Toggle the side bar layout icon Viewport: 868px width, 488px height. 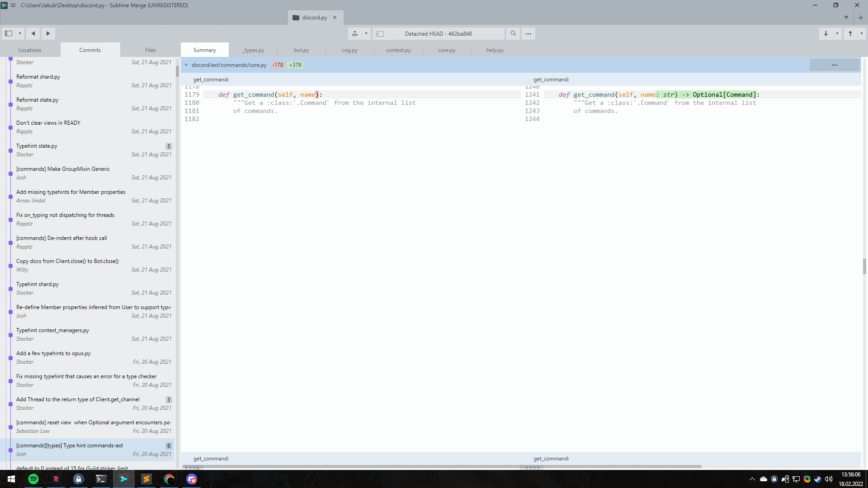pos(9,33)
